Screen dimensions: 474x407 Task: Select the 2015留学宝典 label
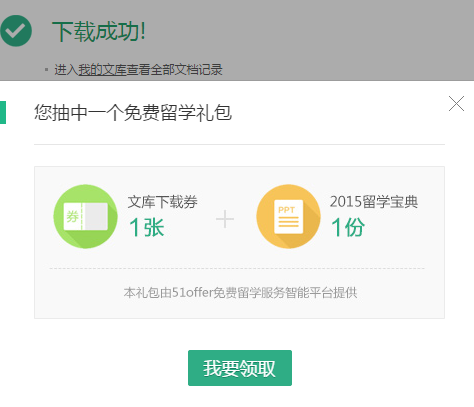[374, 202]
